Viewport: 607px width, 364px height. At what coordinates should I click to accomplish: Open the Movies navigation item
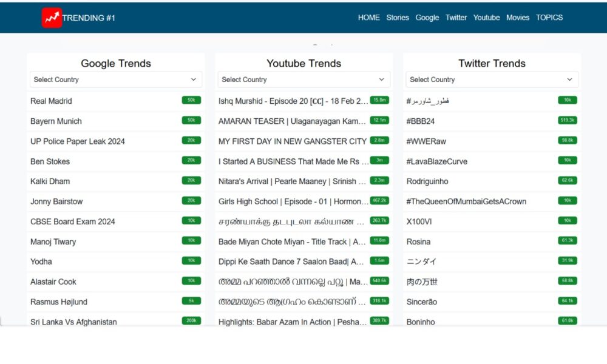click(x=518, y=18)
